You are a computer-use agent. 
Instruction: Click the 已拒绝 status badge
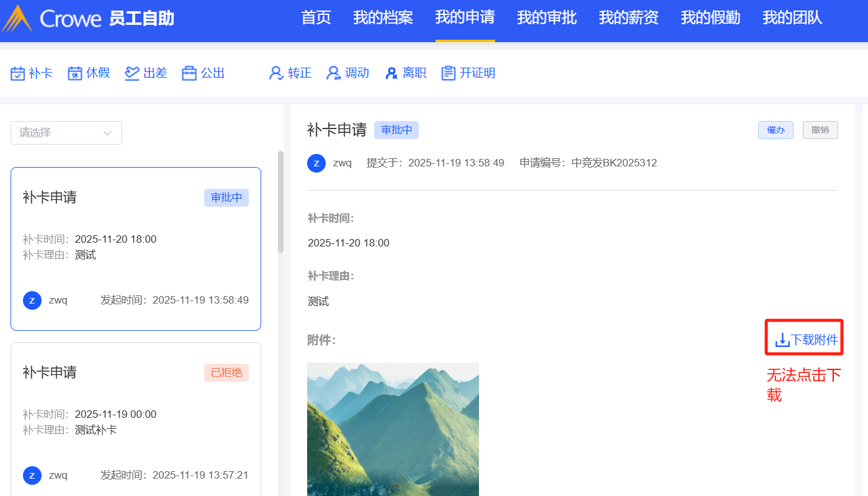226,373
